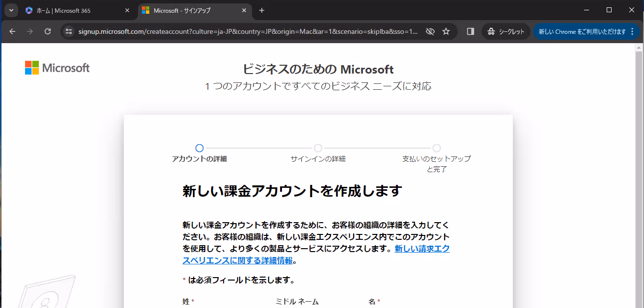Click the signup.microsoft.com address bar
Viewport: 644px width, 308px height.
pyautogui.click(x=248, y=31)
